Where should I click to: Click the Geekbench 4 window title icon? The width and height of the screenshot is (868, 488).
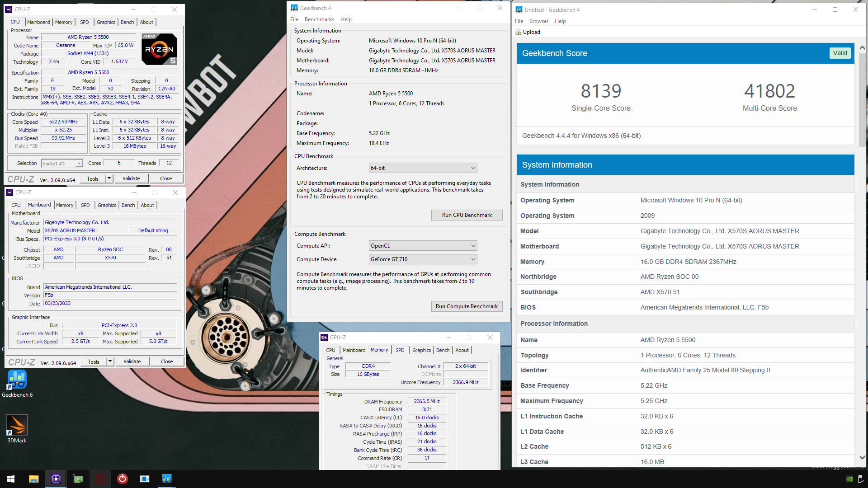point(294,8)
